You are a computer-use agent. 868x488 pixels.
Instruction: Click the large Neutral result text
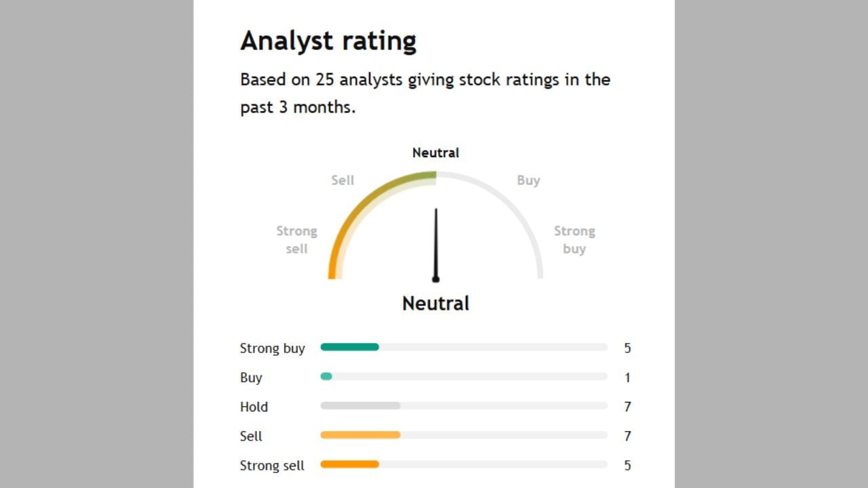click(435, 303)
